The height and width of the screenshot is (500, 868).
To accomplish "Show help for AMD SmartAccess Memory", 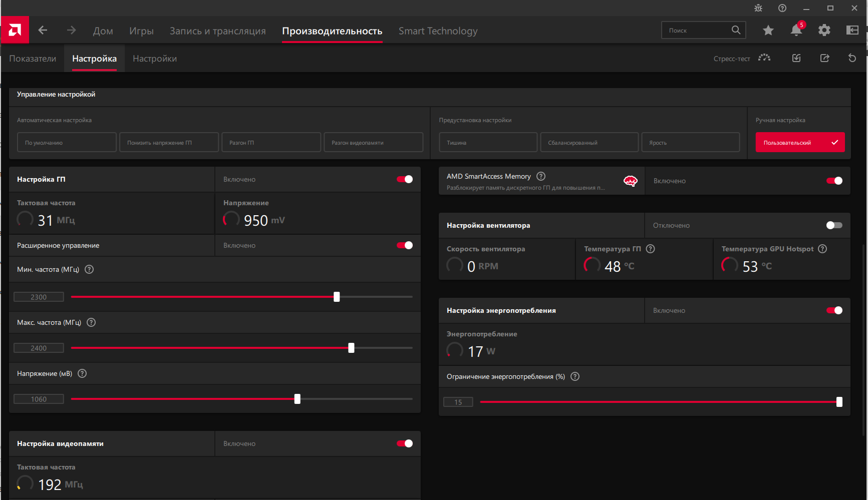I will 541,176.
